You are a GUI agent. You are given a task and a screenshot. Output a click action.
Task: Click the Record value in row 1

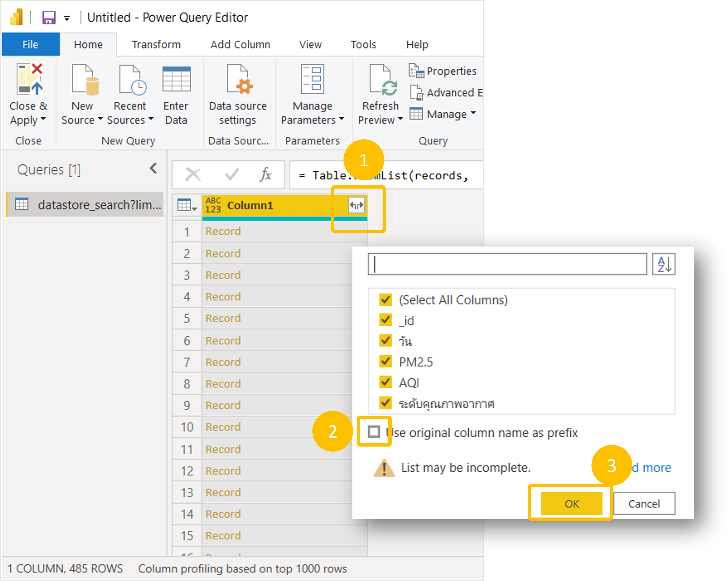pos(223,231)
